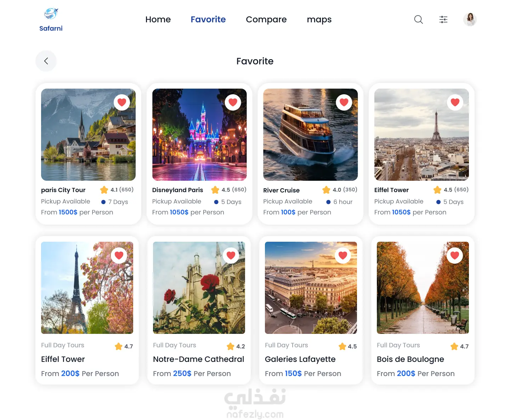Toggle heart on Full Day Tours Eiffel Tower card
Viewport: 510px width, 420px height.
119,255
